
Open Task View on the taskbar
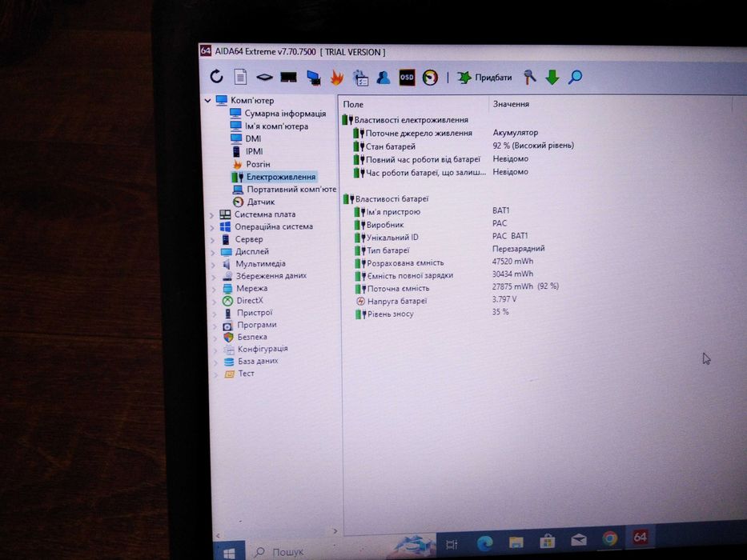click(451, 543)
